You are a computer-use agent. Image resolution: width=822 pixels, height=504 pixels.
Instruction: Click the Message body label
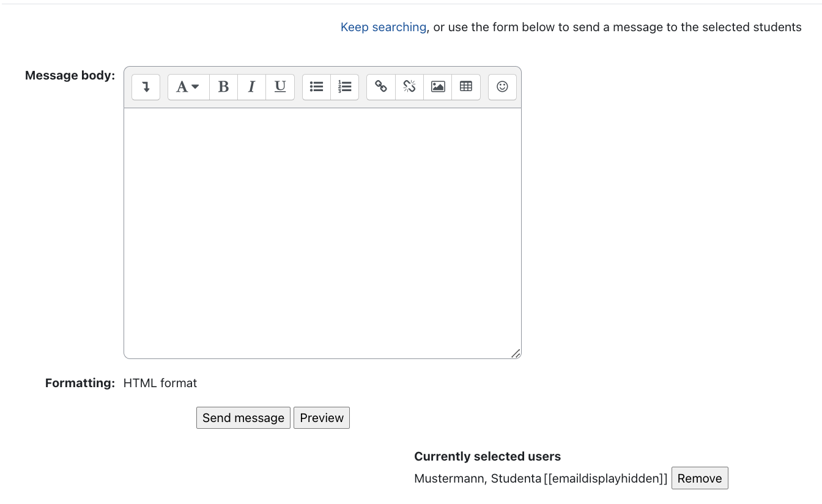tap(70, 75)
